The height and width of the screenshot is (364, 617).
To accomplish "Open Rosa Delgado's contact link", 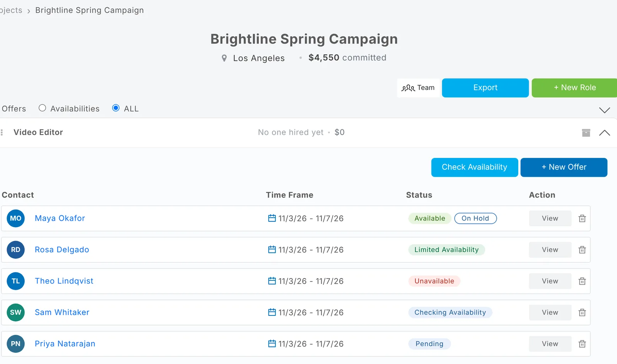I will tap(62, 250).
